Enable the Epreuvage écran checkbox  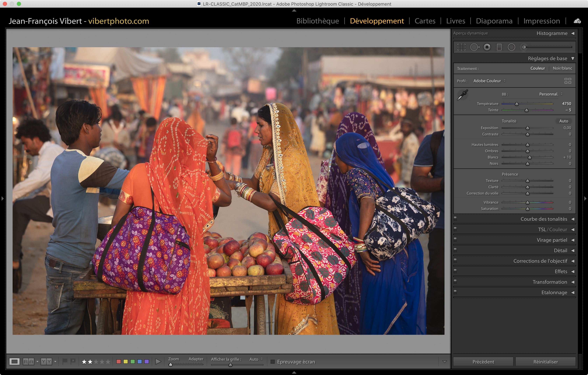(273, 362)
